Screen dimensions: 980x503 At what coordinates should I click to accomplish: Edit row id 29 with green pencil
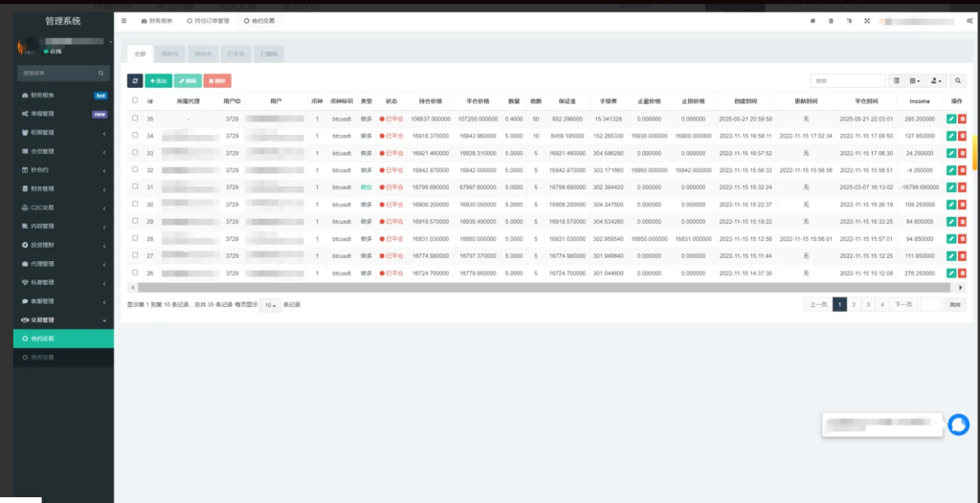[951, 221]
